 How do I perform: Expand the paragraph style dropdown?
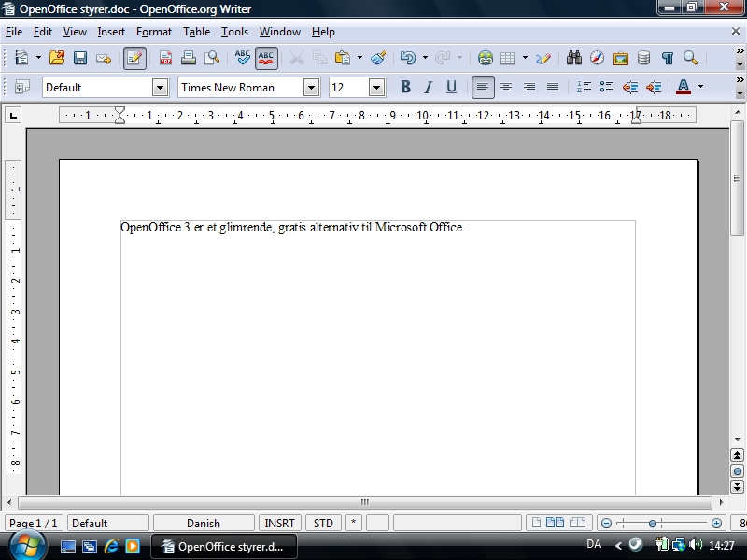(160, 87)
